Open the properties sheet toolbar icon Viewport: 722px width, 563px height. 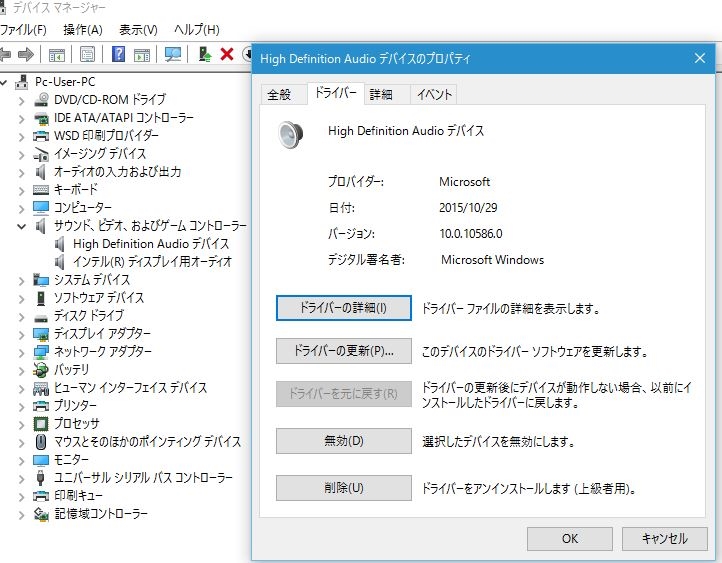(x=87, y=55)
